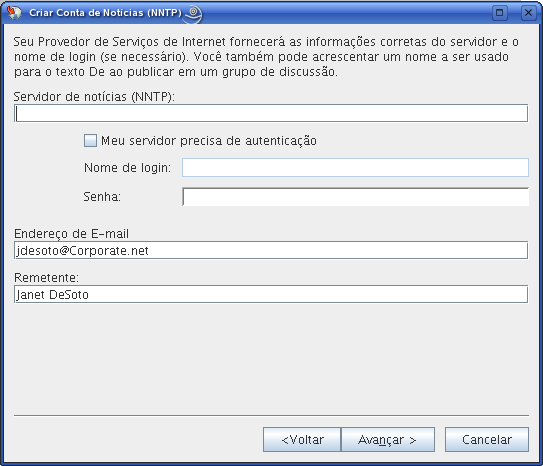Cancel the wizard with Cancelar
This screenshot has height=466, width=543.
click(487, 440)
